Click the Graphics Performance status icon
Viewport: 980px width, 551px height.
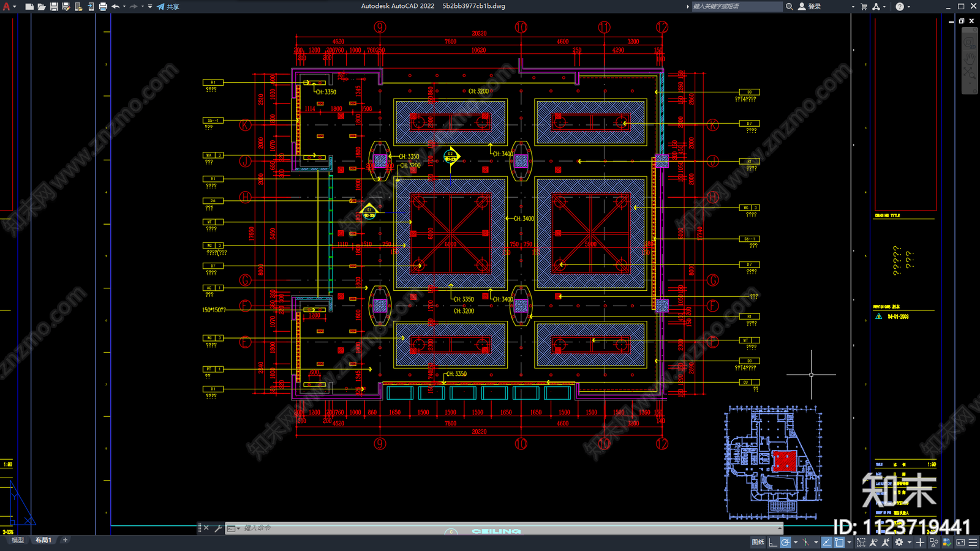948,542
